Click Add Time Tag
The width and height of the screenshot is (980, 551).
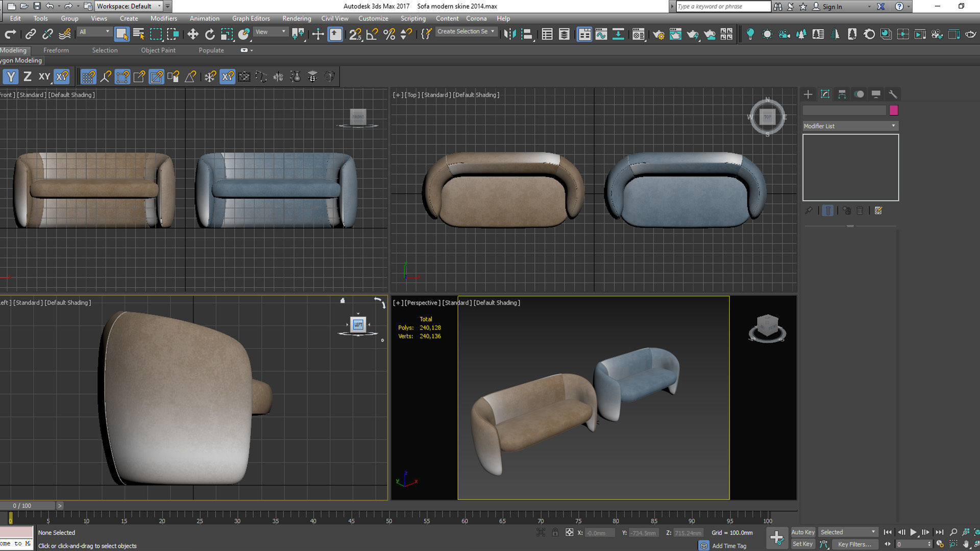[x=729, y=546]
